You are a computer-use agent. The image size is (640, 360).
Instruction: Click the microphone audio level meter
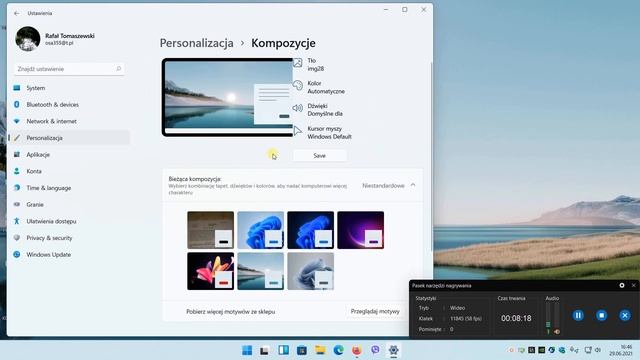[x=548, y=315]
